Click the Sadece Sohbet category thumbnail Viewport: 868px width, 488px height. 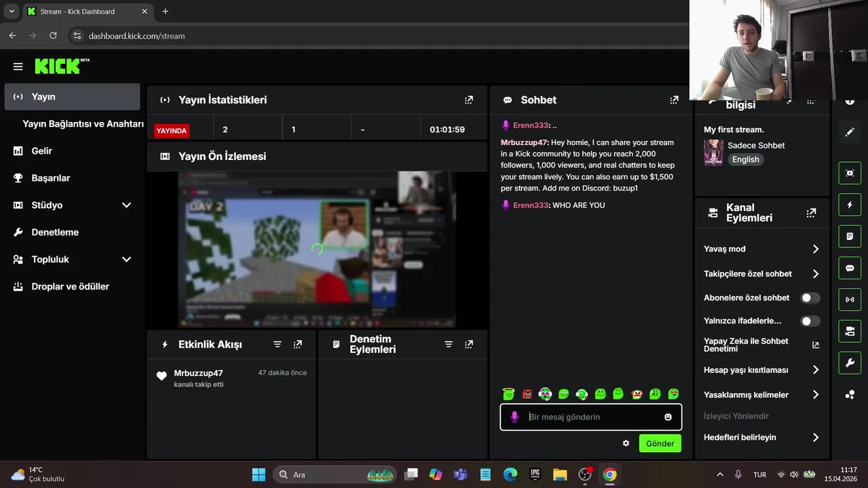click(x=713, y=152)
